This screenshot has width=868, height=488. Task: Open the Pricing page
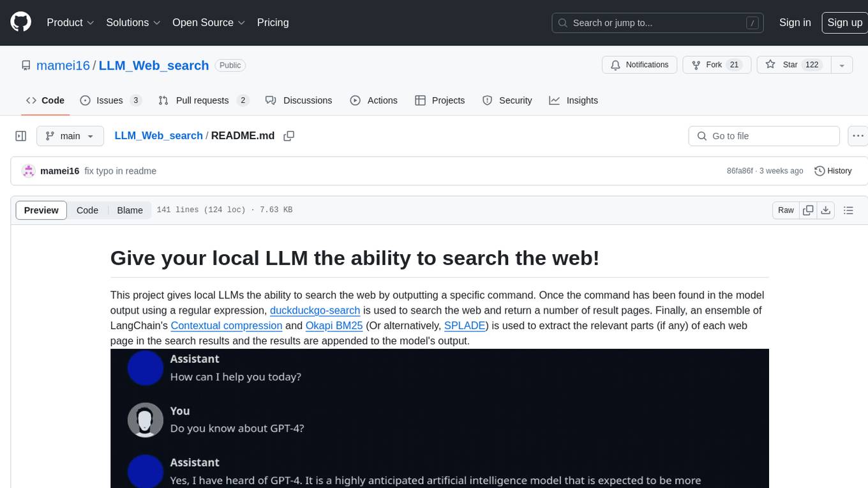click(x=273, y=22)
